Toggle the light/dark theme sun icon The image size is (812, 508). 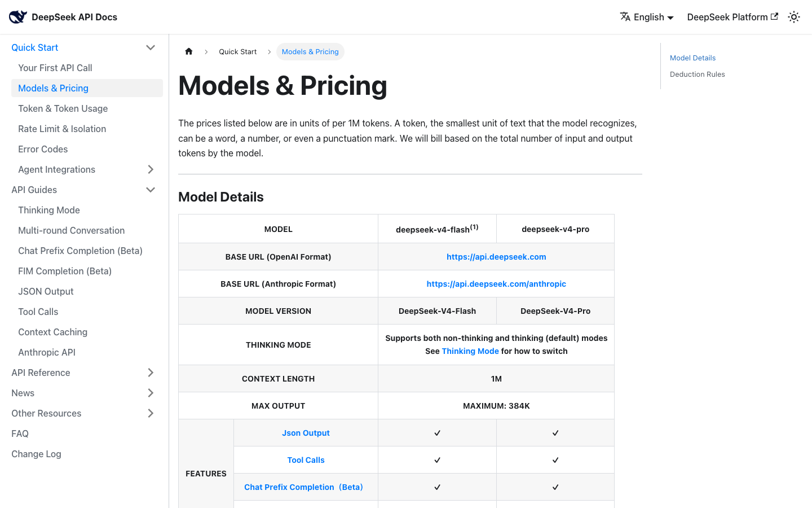coord(794,17)
